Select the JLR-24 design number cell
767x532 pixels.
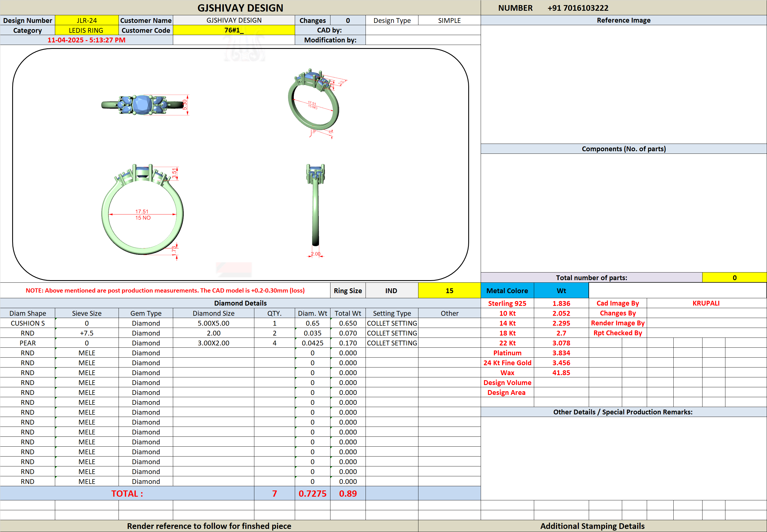pyautogui.click(x=87, y=20)
